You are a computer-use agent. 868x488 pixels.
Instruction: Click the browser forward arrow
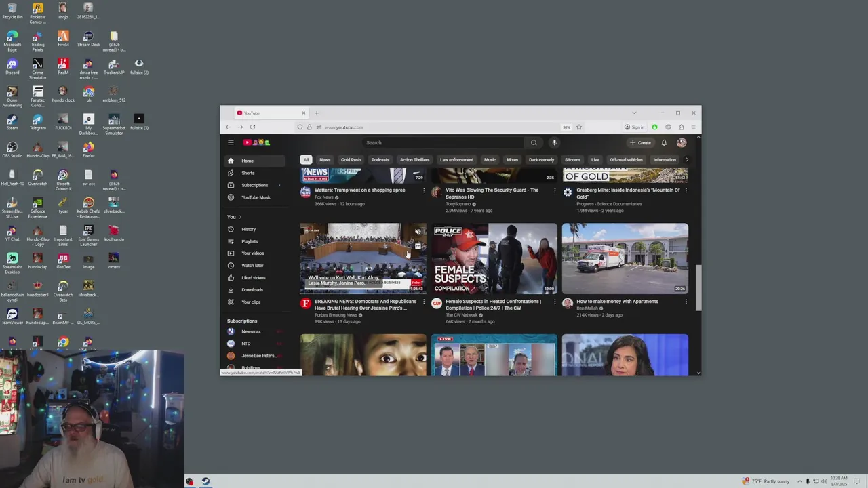click(240, 127)
